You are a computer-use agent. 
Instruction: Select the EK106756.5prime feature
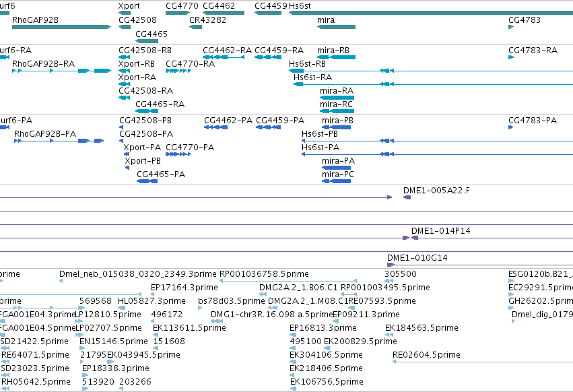(x=293, y=389)
